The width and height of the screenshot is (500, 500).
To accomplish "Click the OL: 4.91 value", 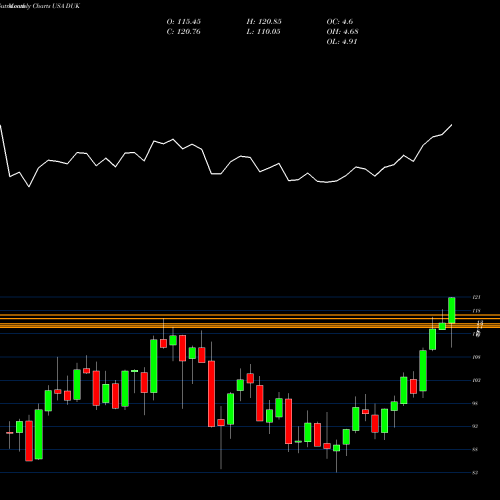I will [x=342, y=42].
